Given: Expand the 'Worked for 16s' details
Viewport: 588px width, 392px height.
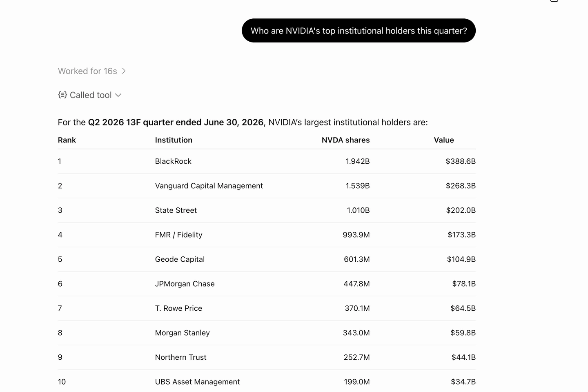Looking at the screenshot, I should (92, 71).
